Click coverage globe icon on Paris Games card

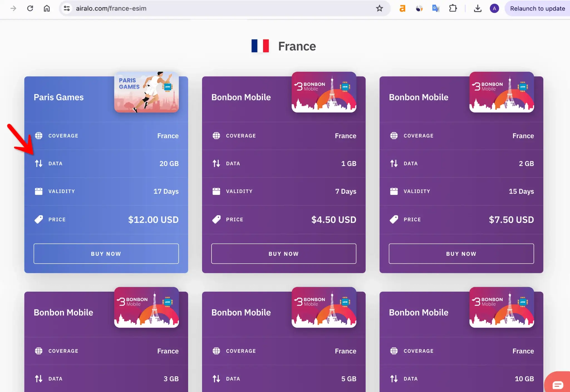click(x=39, y=136)
